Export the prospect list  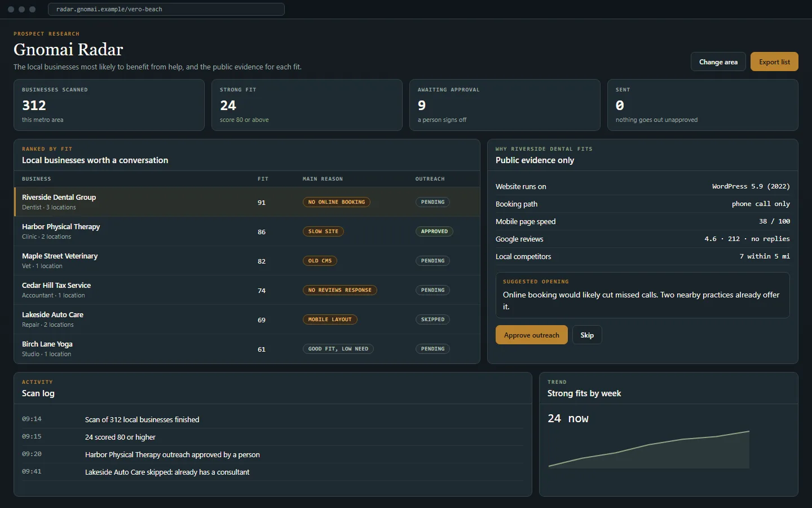tap(774, 62)
